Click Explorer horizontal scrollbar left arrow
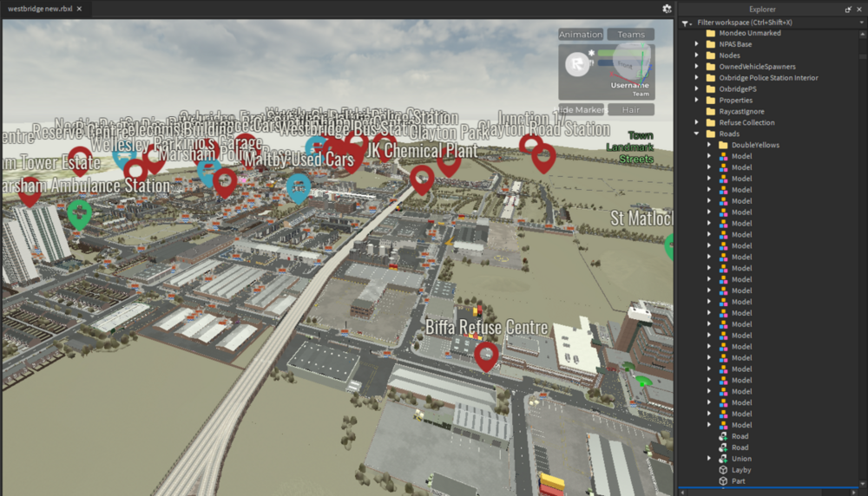 (x=682, y=493)
